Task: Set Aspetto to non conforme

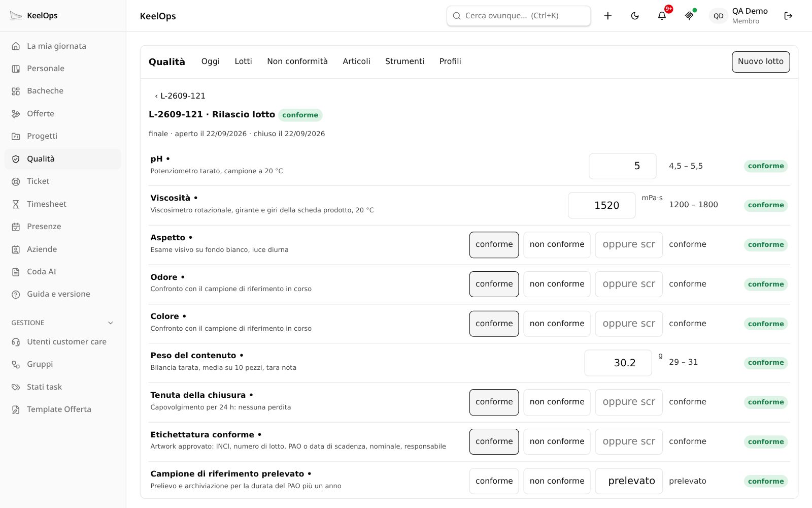Action: (x=557, y=245)
